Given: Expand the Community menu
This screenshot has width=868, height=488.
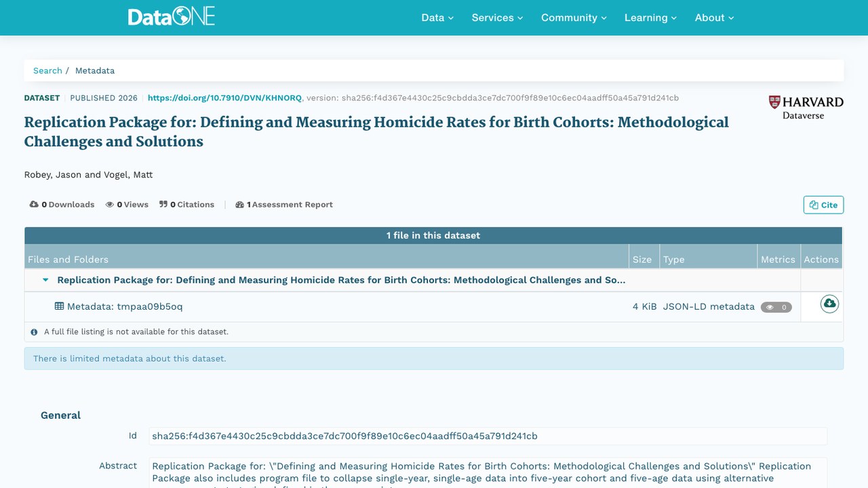Looking at the screenshot, I should [574, 18].
